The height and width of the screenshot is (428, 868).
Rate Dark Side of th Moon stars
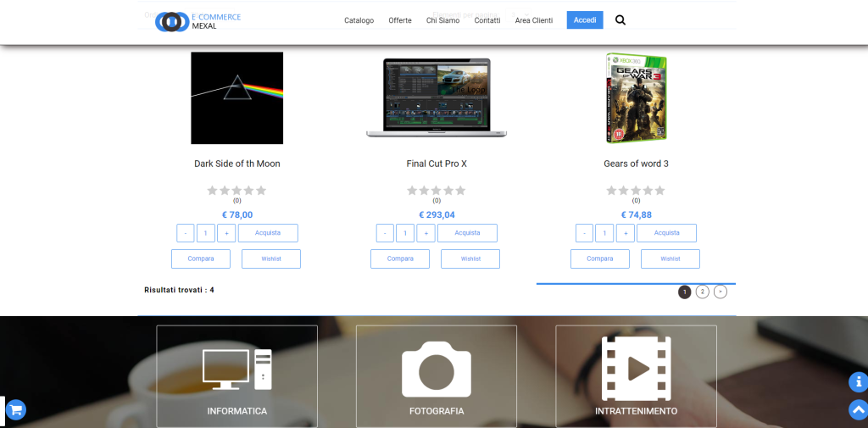237,191
